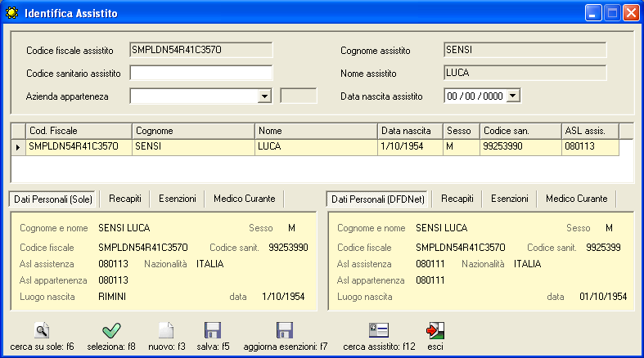Open the Azienda appartenenza dropdown
Viewport: 644px width, 358px height.
point(264,96)
